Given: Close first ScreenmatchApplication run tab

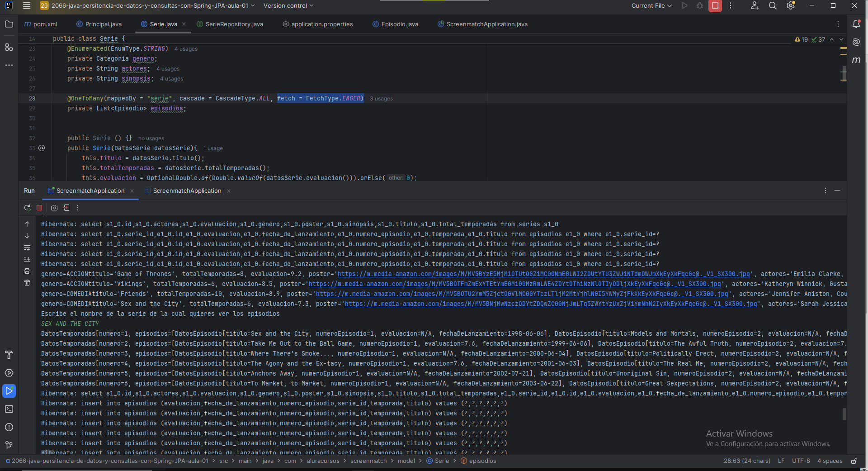Looking at the screenshot, I should point(132,191).
